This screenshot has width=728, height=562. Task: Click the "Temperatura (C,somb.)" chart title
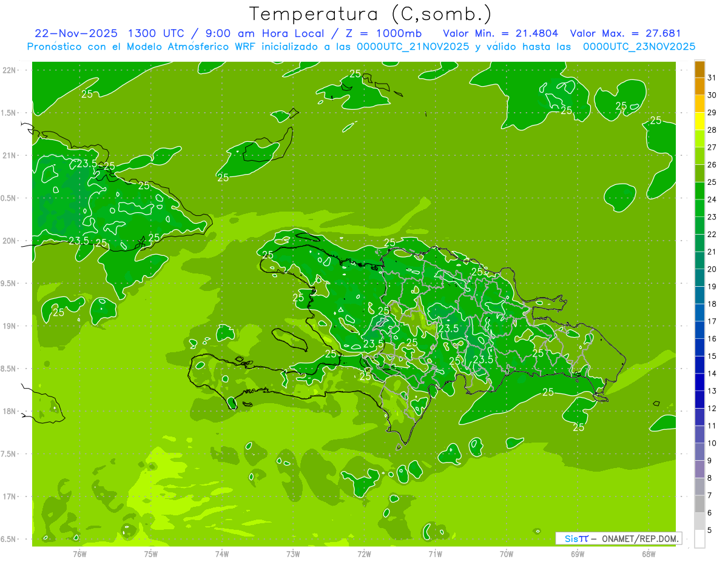[x=371, y=14]
